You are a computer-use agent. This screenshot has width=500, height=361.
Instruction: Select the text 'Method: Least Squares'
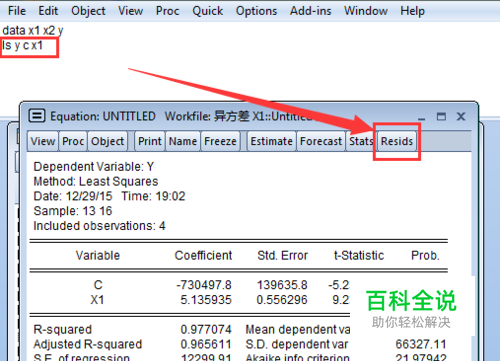(x=96, y=182)
